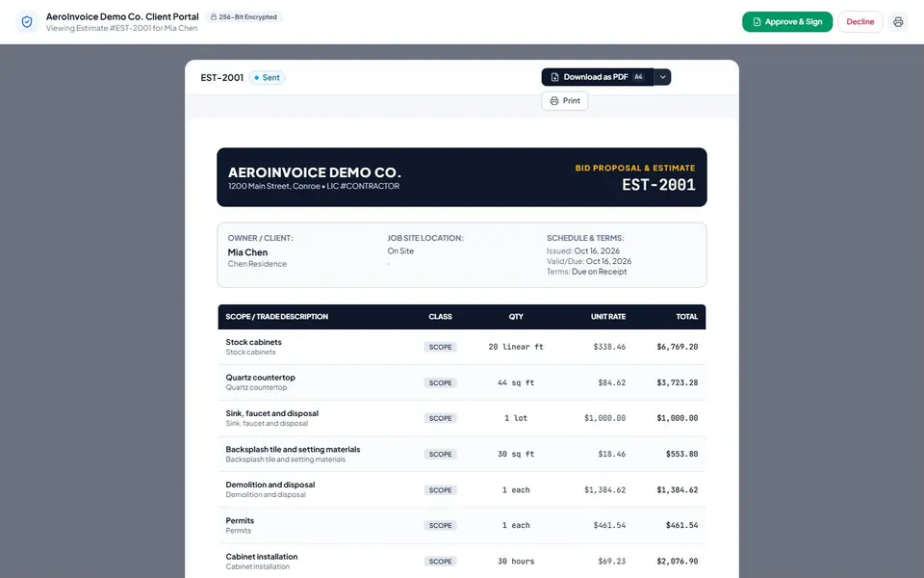
Task: Click the Sent status badge
Action: point(267,78)
